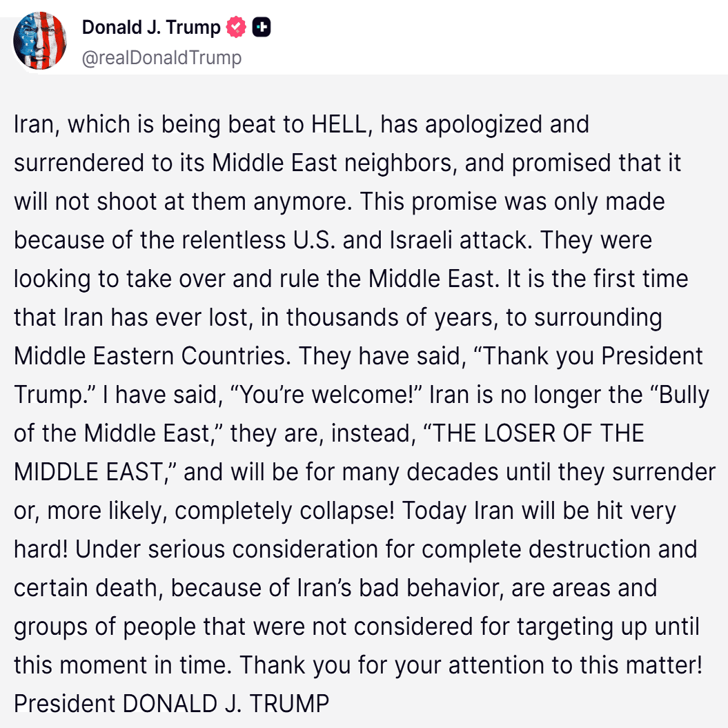Open the Donald J. Trump display name
728x728 pixels.
pyautogui.click(x=151, y=28)
